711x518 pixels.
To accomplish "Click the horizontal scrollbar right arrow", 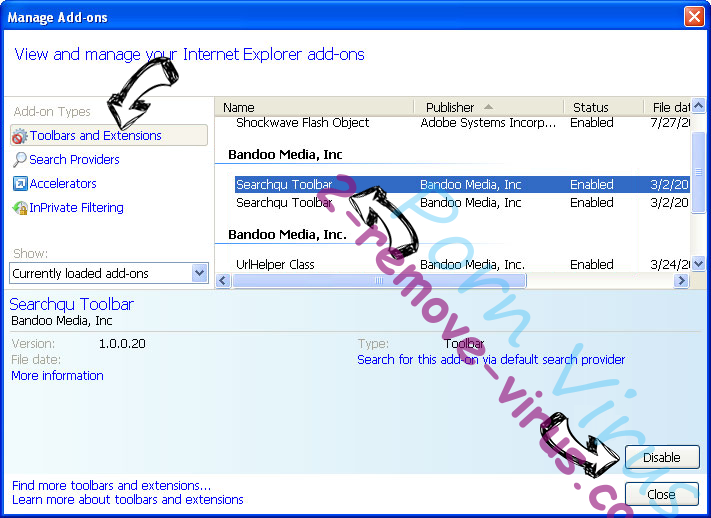I will pos(681,280).
